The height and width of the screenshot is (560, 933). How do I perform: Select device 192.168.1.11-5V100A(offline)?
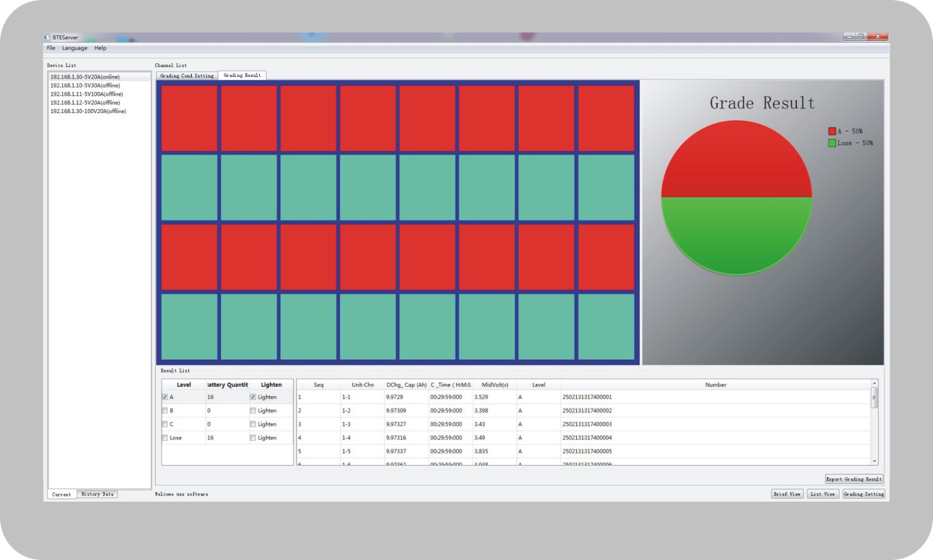point(86,94)
